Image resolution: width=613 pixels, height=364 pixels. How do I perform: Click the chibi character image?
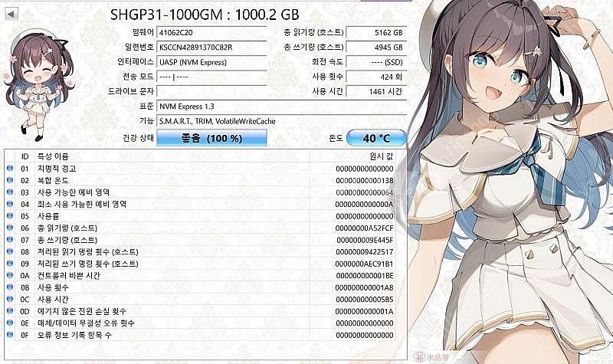38,84
